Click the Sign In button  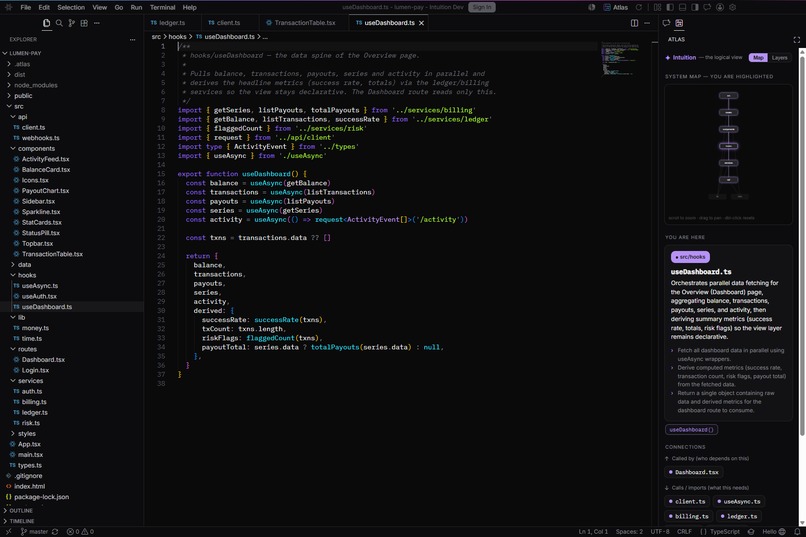(x=482, y=7)
